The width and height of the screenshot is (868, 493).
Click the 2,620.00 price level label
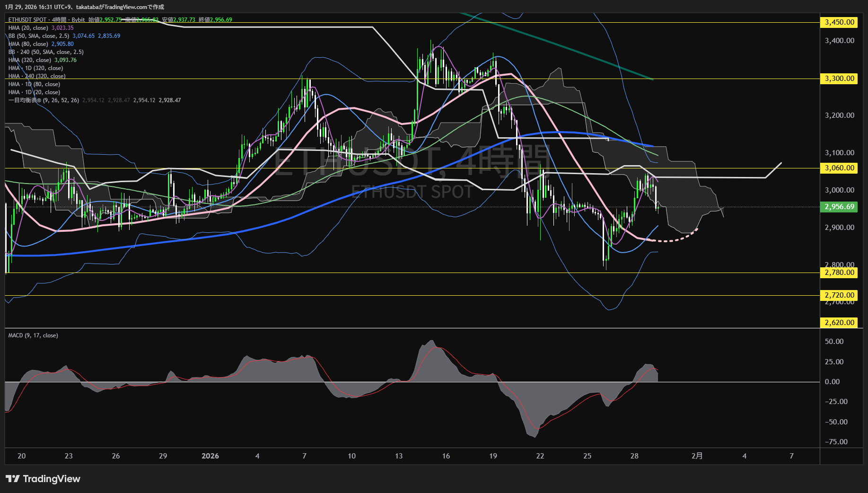click(x=839, y=323)
